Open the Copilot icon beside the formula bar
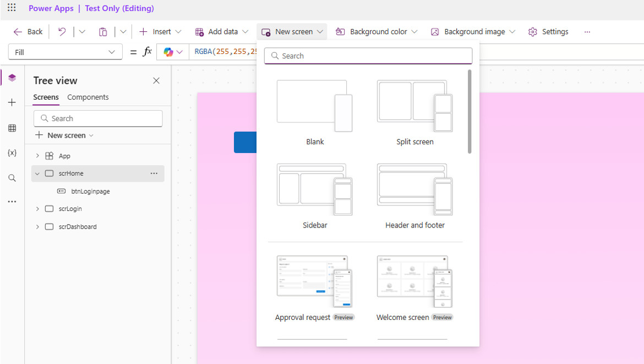This screenshot has width=644, height=364. click(x=167, y=51)
